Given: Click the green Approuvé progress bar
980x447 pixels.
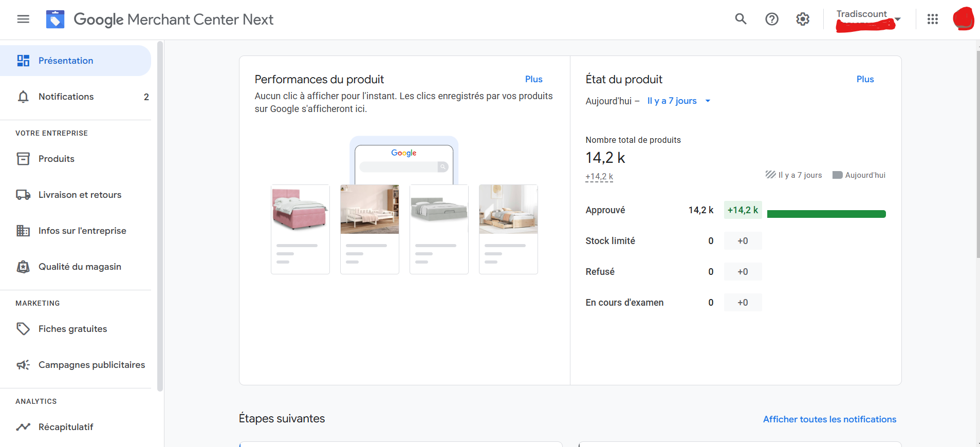Looking at the screenshot, I should [826, 214].
